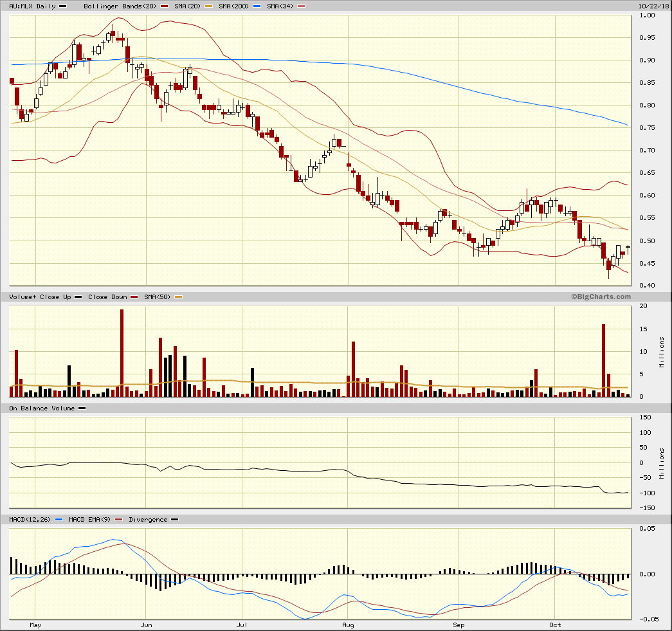Click the 0.40 price axis value
The height and width of the screenshot is (631, 672).
647,286
